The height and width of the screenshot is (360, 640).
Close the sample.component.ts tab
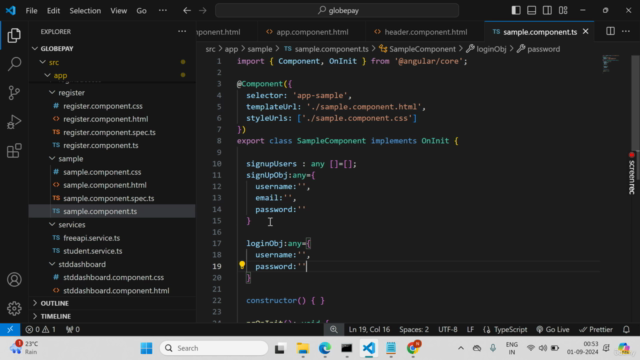pos(586,31)
